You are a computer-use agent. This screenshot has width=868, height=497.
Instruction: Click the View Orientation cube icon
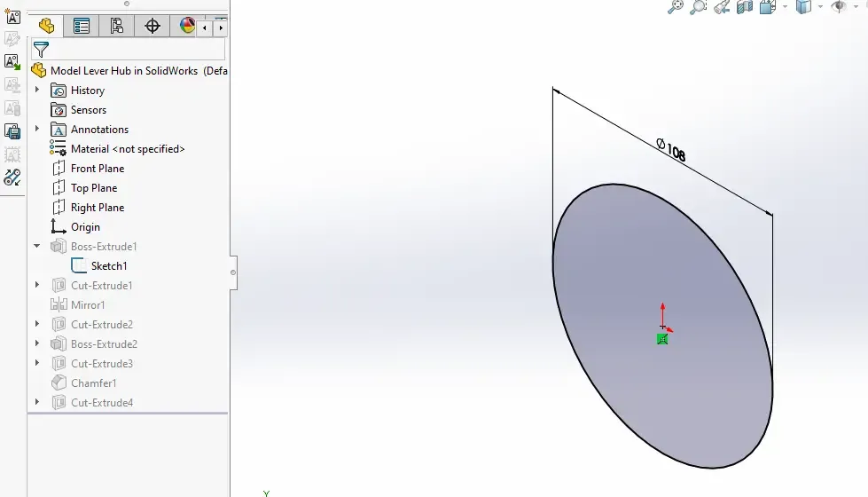tap(767, 6)
